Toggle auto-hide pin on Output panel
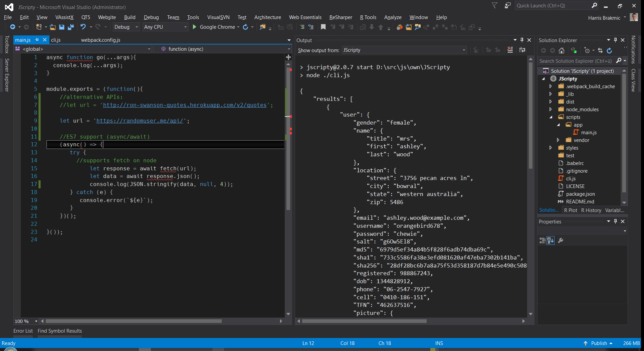 [x=522, y=40]
